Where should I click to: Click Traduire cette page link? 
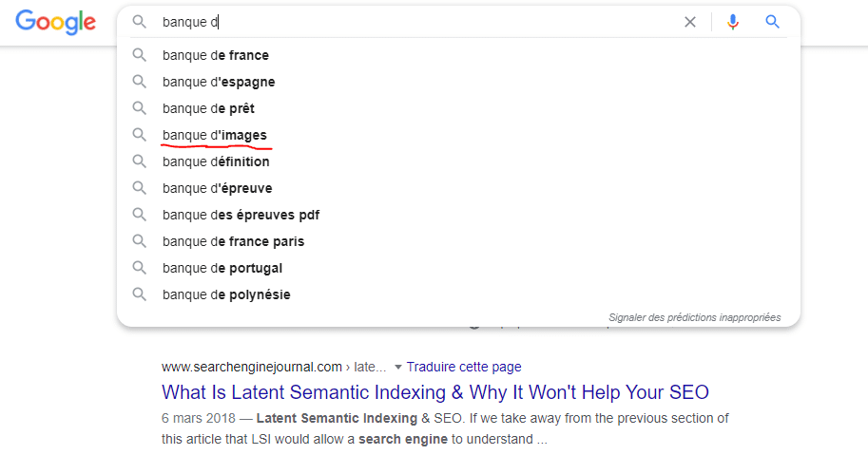pos(464,367)
